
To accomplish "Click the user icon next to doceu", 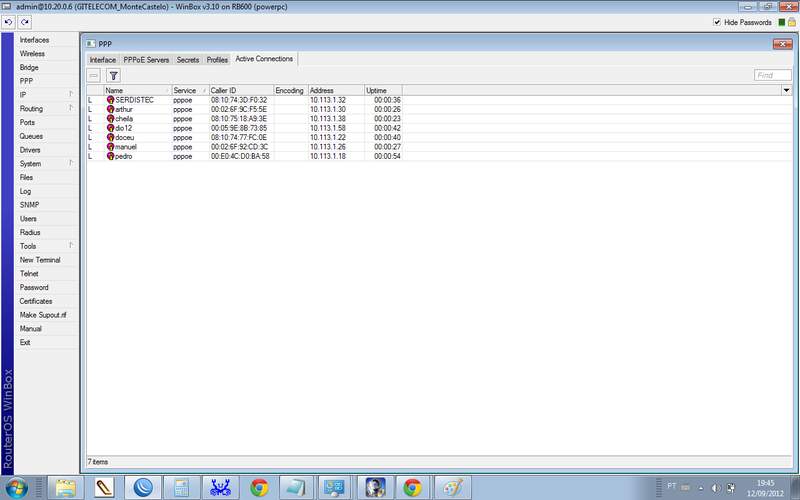I will click(110, 137).
